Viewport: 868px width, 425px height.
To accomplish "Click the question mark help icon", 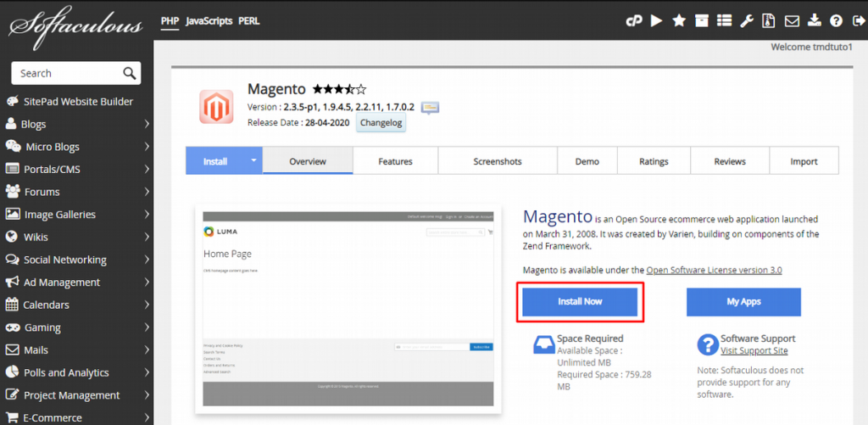I will (836, 21).
